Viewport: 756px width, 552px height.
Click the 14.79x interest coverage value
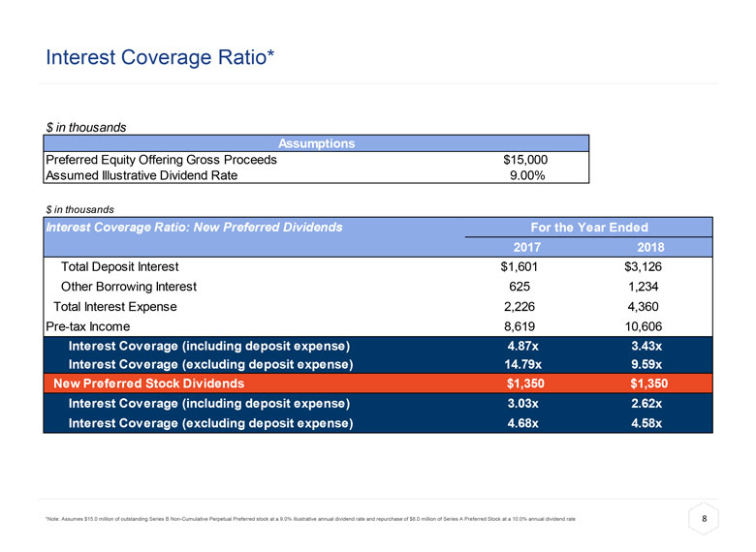click(525, 365)
